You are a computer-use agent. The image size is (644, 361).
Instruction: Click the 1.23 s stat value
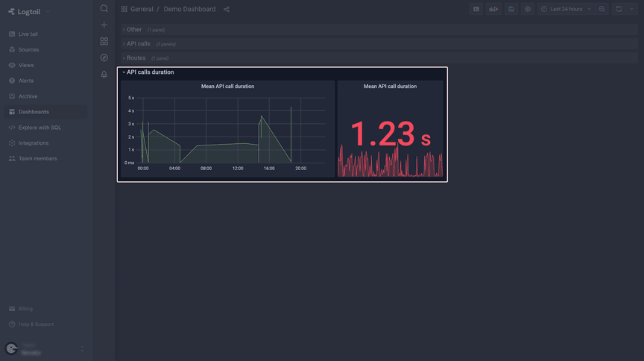click(x=390, y=134)
